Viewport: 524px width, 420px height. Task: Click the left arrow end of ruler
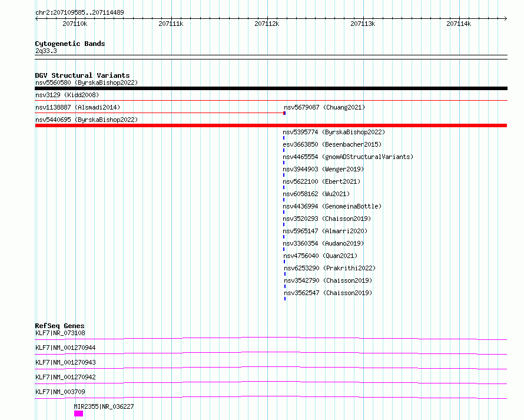pyautogui.click(x=37, y=18)
